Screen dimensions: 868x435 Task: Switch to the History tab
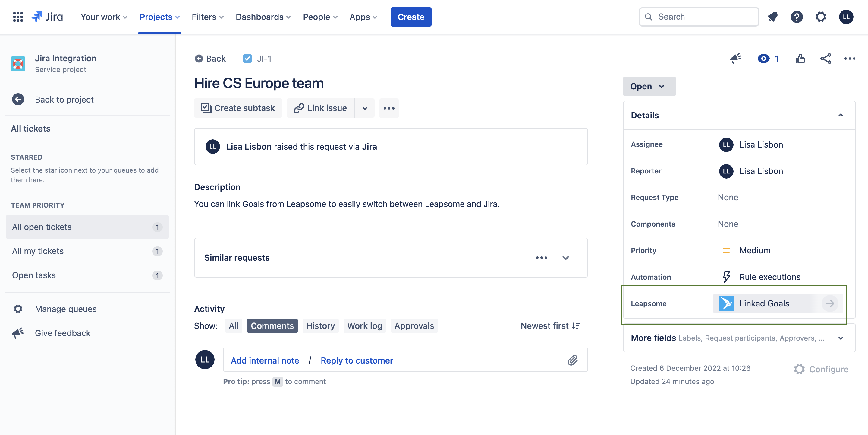coord(320,326)
